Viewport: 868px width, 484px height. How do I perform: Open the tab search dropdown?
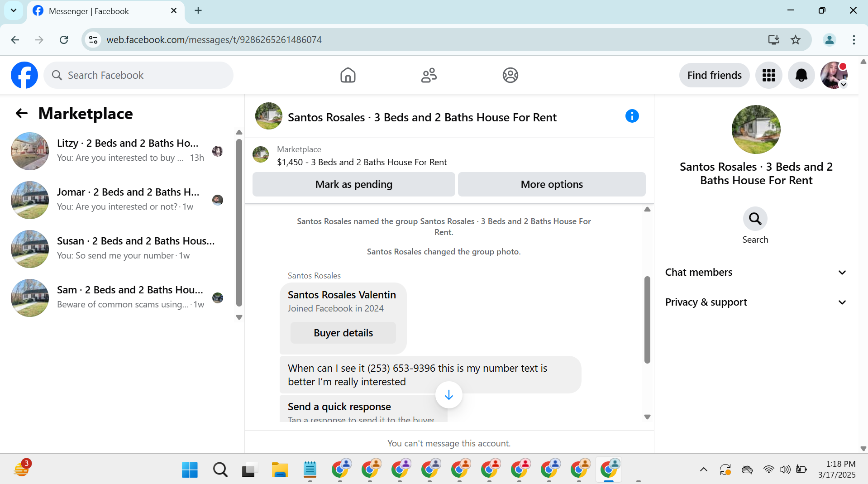pyautogui.click(x=14, y=10)
